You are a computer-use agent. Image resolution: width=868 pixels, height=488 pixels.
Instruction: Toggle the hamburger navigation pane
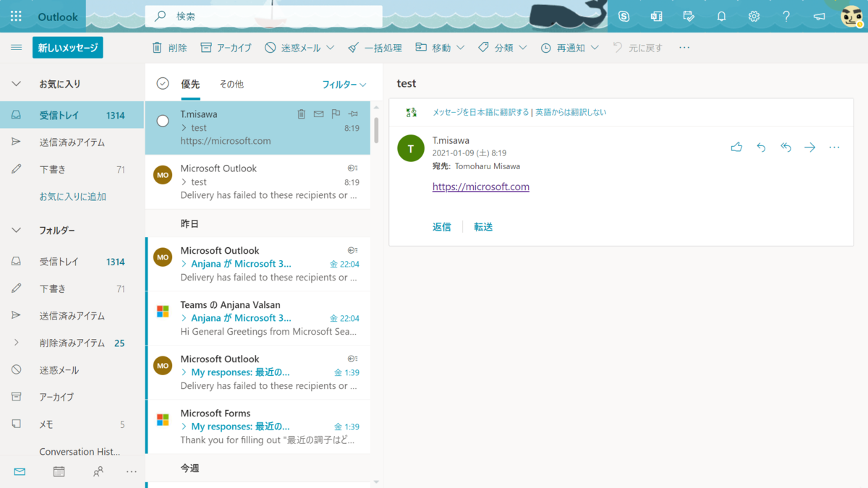click(x=16, y=48)
